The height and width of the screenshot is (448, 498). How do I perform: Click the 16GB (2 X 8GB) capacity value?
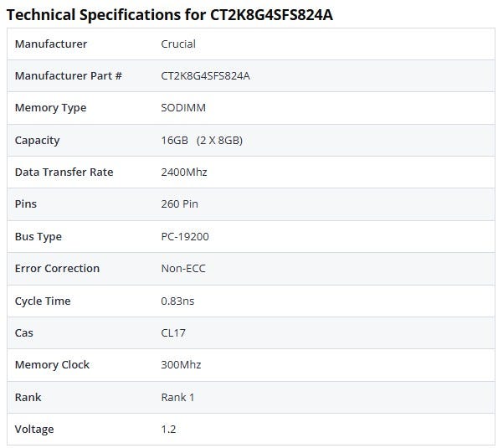coord(202,140)
